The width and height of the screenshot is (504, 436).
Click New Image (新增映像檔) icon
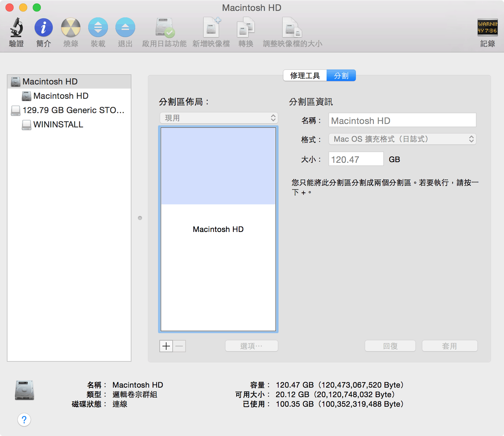[x=211, y=27]
